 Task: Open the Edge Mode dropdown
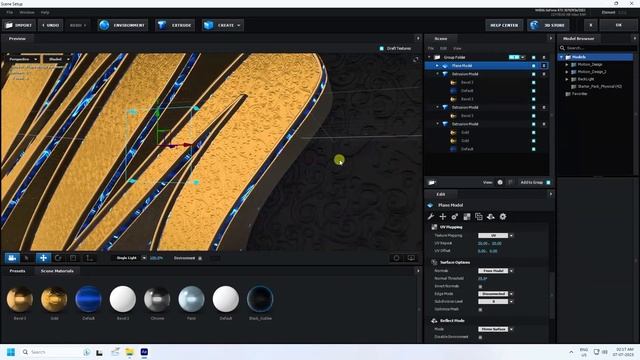(496, 294)
